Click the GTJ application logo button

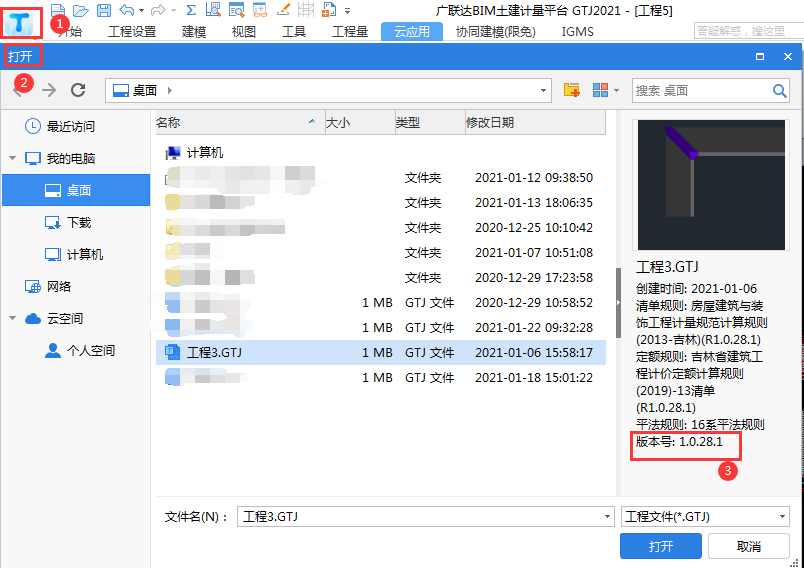pyautogui.click(x=21, y=23)
